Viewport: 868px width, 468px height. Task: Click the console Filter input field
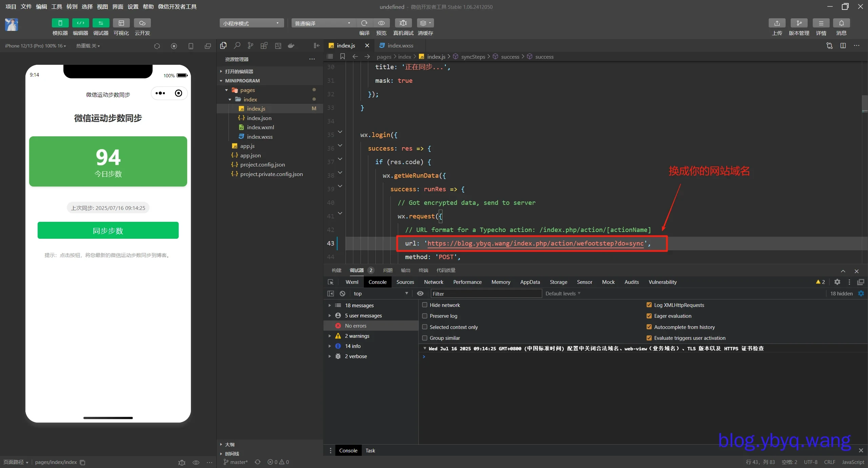(486, 293)
